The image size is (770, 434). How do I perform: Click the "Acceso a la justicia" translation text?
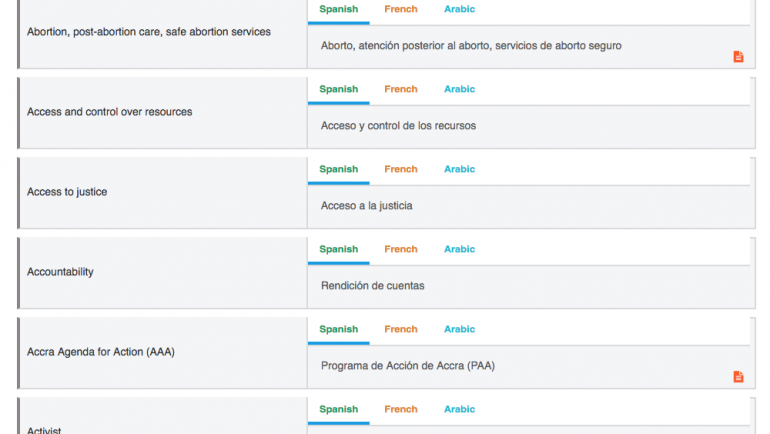367,206
